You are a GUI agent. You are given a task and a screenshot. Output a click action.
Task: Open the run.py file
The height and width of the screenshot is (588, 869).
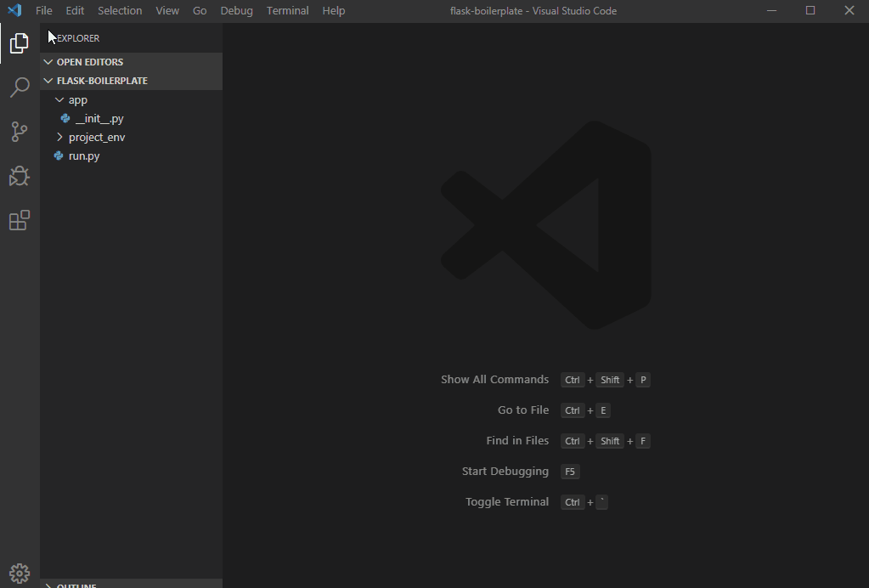coord(84,156)
